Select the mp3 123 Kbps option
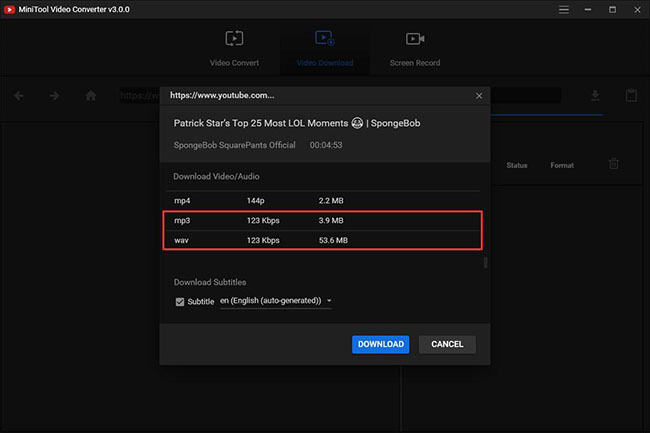This screenshot has height=433, width=650. 323,220
